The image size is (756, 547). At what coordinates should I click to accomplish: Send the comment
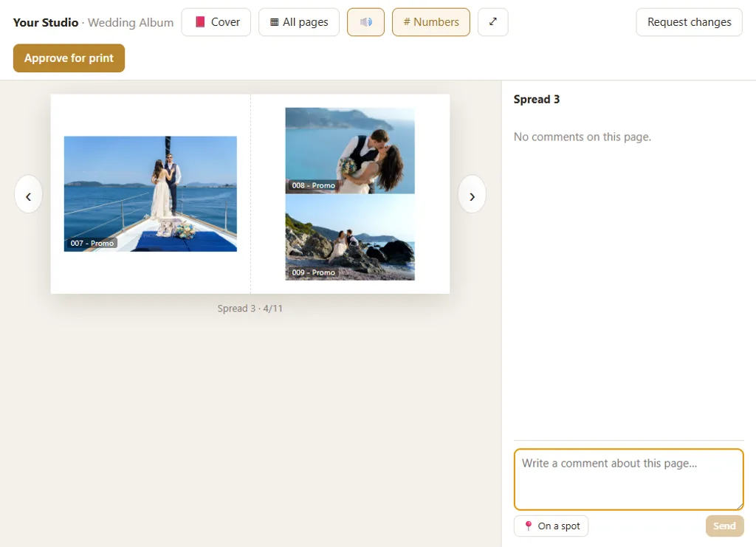coord(725,526)
